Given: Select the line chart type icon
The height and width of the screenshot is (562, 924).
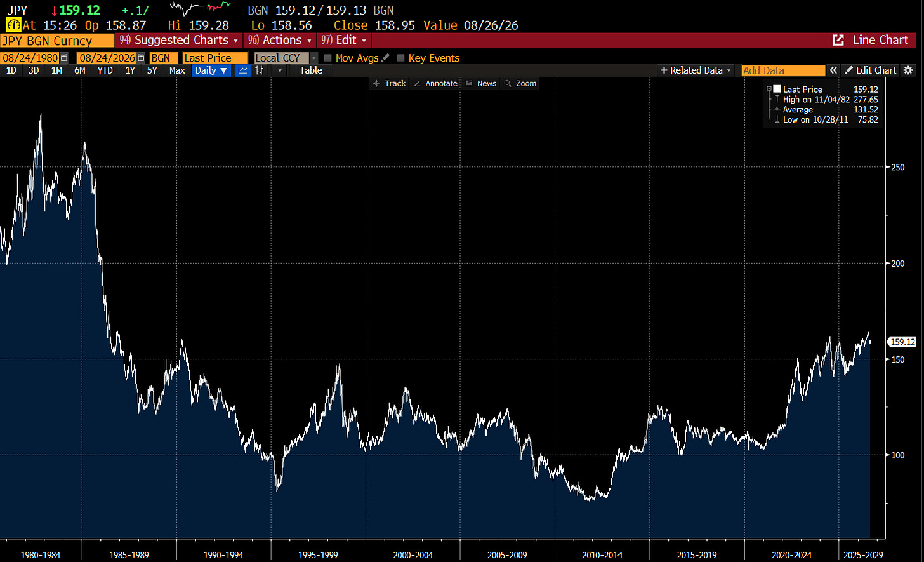Looking at the screenshot, I should pos(242,70).
